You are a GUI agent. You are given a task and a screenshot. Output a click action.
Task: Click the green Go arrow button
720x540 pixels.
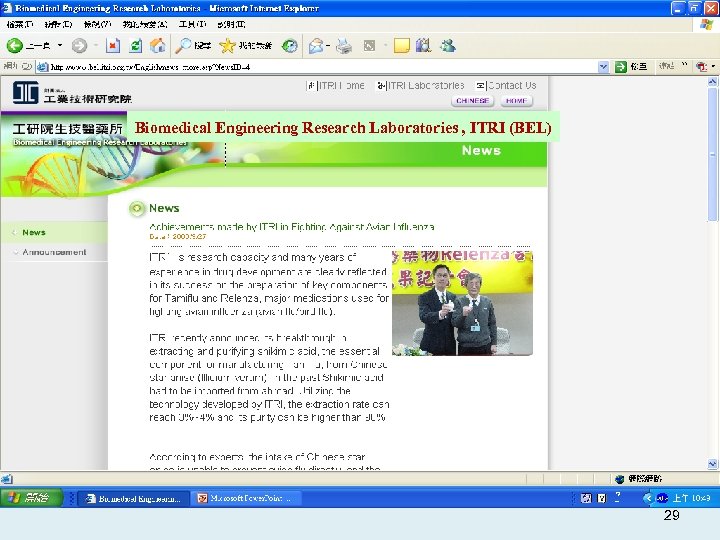coord(621,67)
